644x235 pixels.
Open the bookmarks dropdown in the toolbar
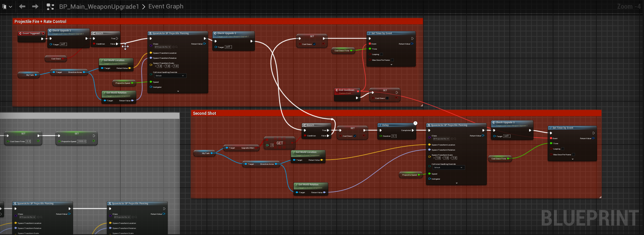(7, 6)
